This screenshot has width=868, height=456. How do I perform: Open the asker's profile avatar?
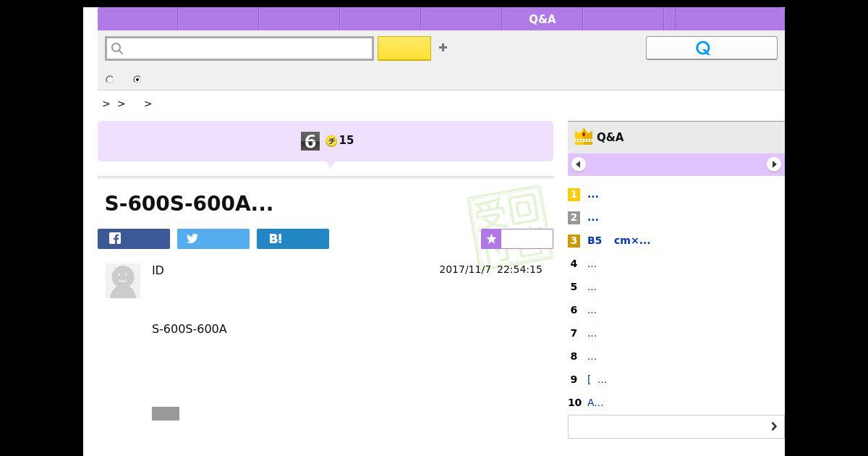click(123, 281)
